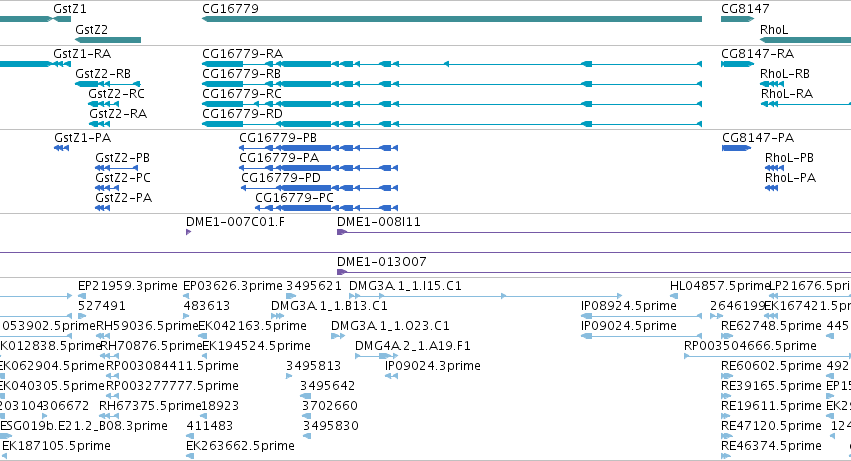
Task: Select the GstZ1-RA transcript label
Action: click(x=82, y=54)
